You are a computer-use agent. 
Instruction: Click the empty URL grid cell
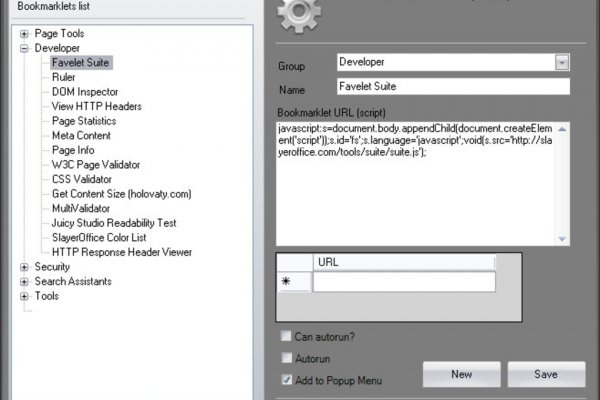(x=403, y=282)
